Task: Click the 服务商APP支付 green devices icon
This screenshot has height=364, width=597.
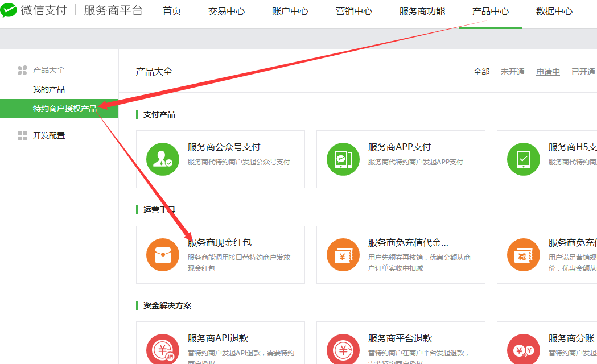Action: [x=343, y=159]
